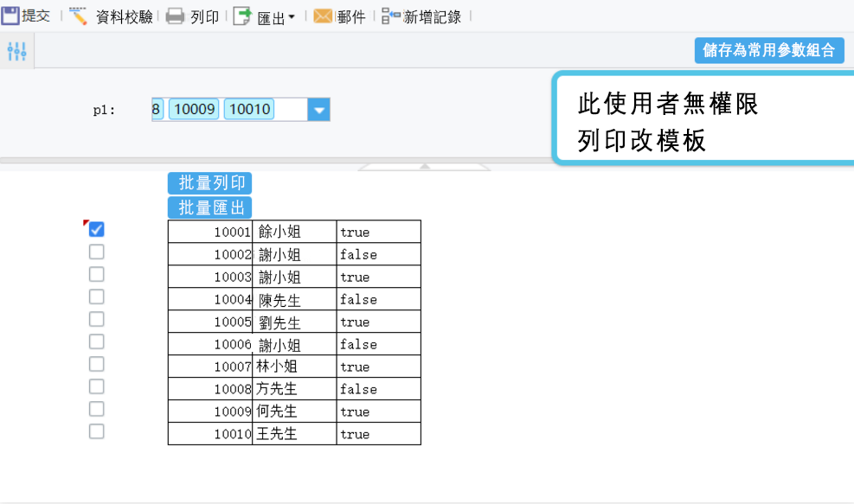Click the 資料校驗 toolbar label

click(x=125, y=17)
